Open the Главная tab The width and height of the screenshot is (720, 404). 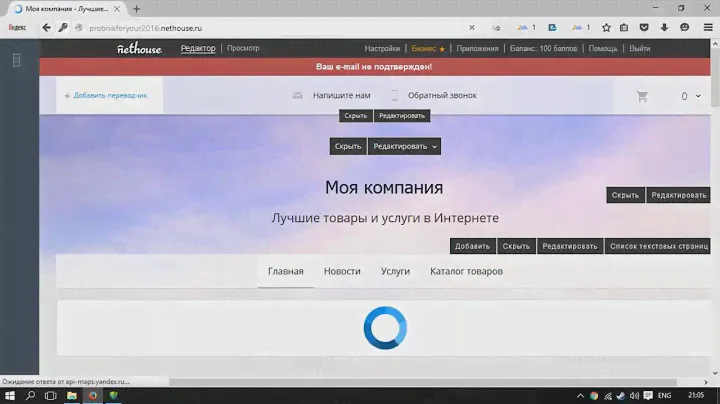pos(285,271)
